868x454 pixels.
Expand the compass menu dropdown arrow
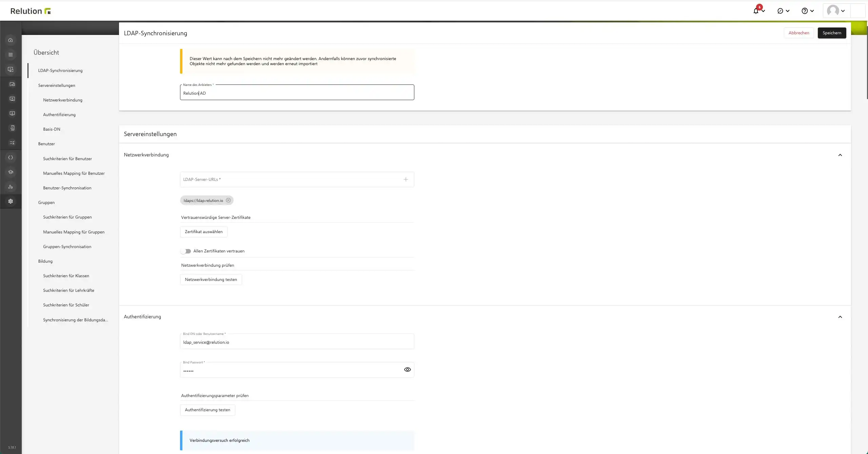pyautogui.click(x=788, y=11)
